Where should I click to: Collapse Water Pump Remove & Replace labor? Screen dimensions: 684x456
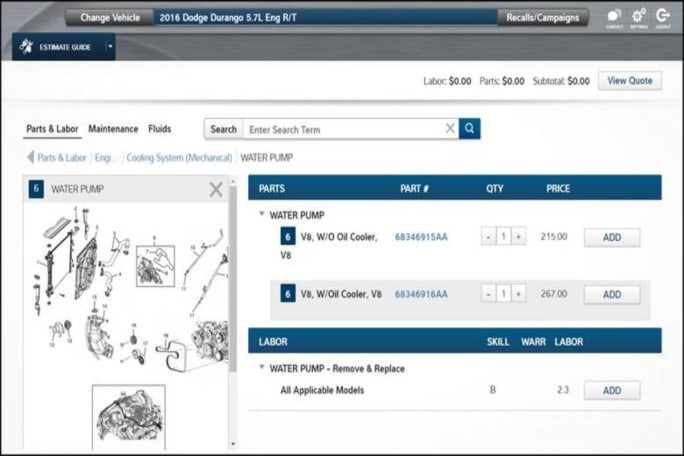262,368
